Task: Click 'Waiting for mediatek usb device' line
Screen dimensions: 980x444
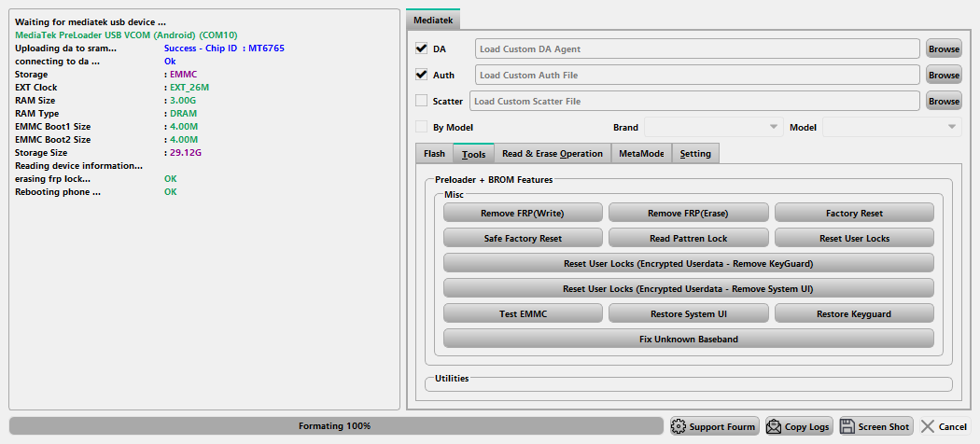Action: pyautogui.click(x=91, y=21)
